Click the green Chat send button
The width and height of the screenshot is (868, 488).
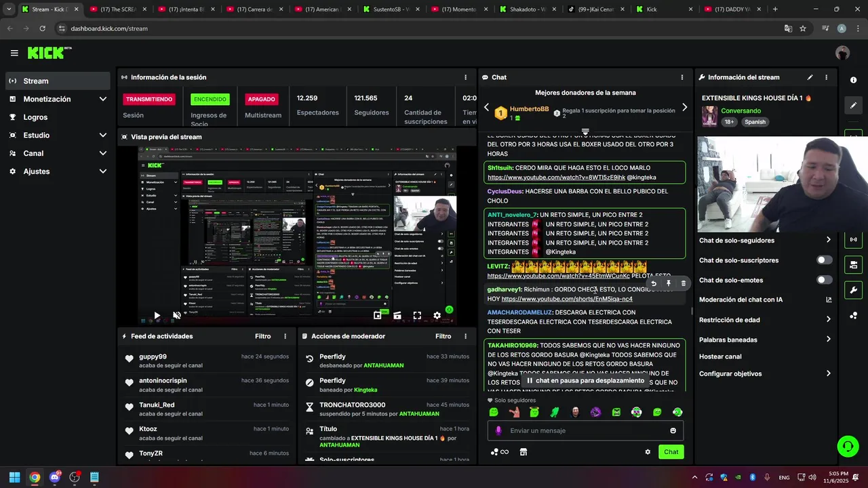671,452
